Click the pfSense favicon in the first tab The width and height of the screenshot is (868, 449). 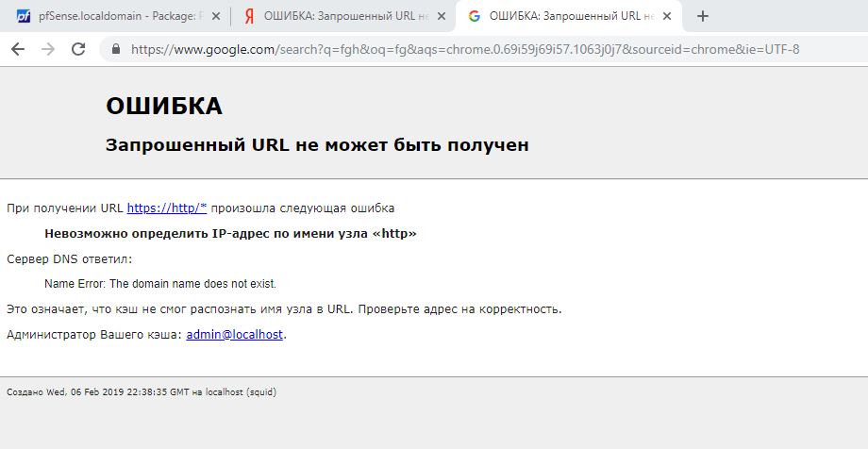pos(24,16)
